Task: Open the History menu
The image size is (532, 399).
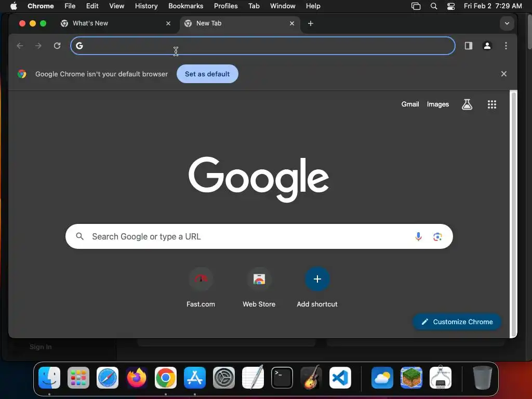Action: pyautogui.click(x=146, y=6)
